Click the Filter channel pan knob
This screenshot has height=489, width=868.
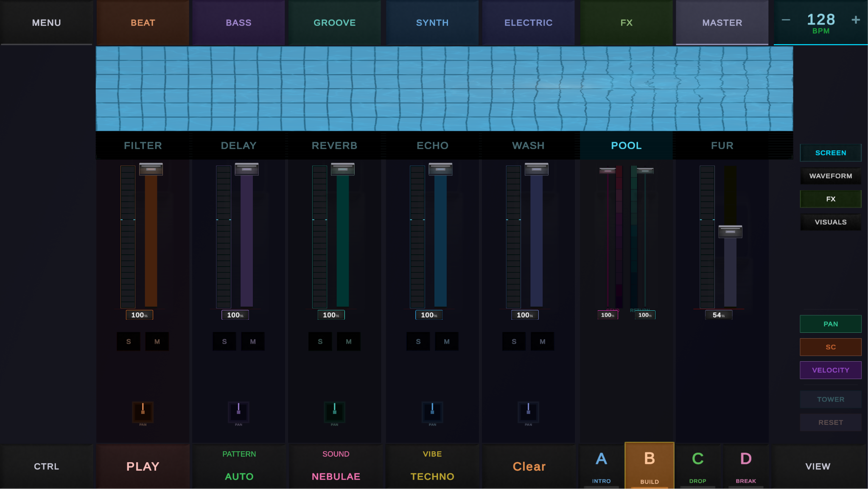click(143, 411)
